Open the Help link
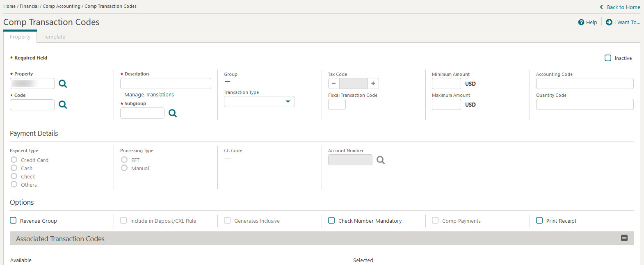Viewport: 644px width, 265px height. tap(591, 23)
